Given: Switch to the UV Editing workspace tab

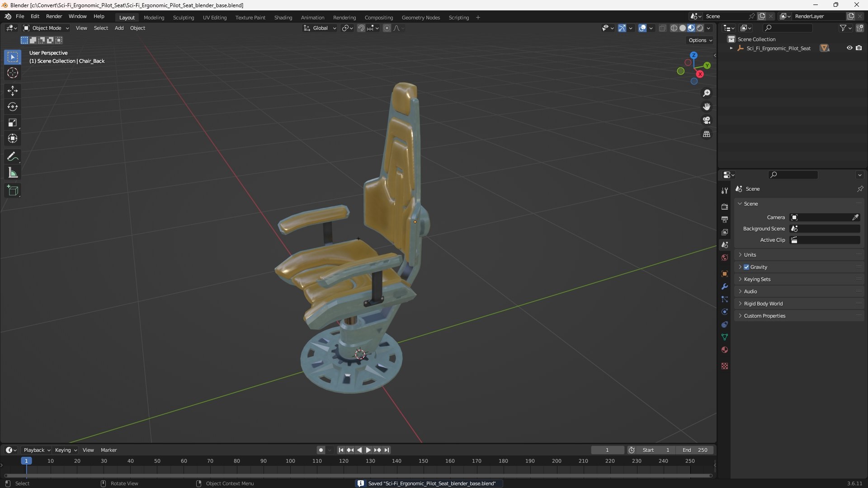Looking at the screenshot, I should coord(215,18).
